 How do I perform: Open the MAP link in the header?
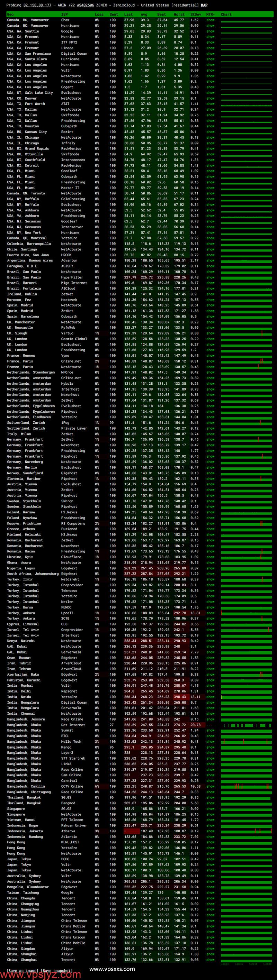tap(204, 5)
